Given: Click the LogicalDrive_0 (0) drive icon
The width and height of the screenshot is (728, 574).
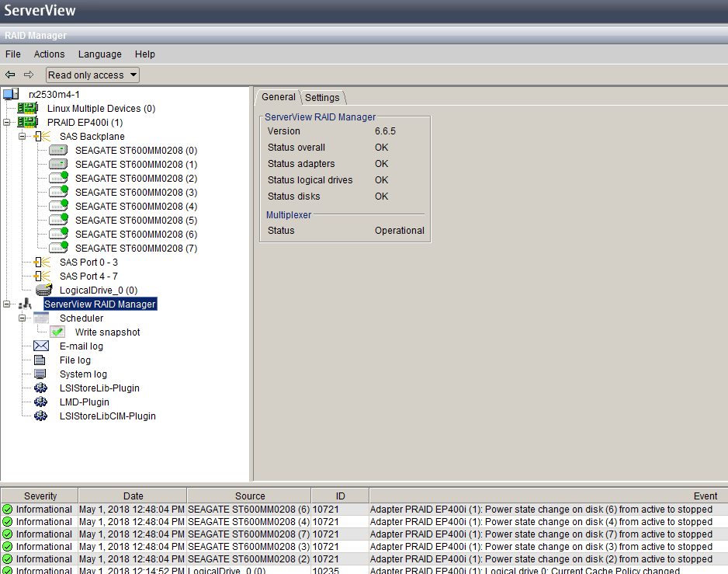Looking at the screenshot, I should click(44, 290).
